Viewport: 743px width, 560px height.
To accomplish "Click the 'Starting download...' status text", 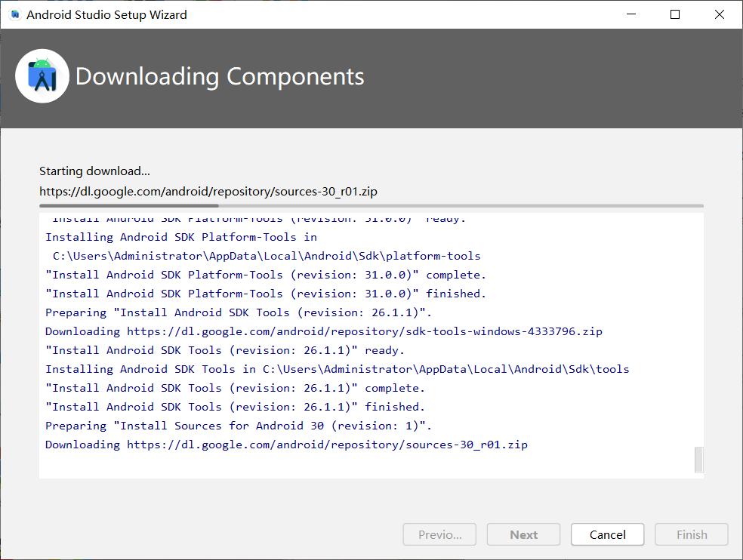I will [x=95, y=171].
